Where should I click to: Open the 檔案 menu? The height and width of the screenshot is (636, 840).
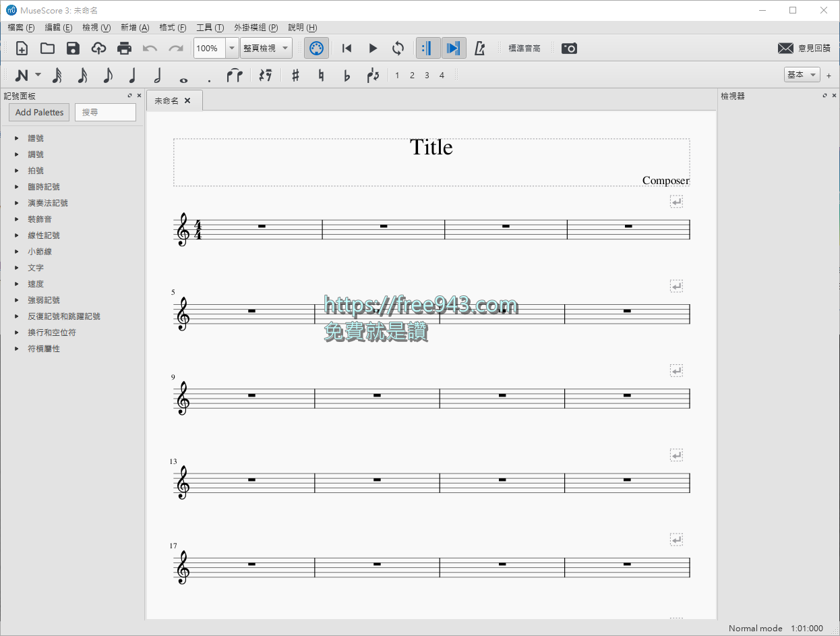tap(21, 28)
